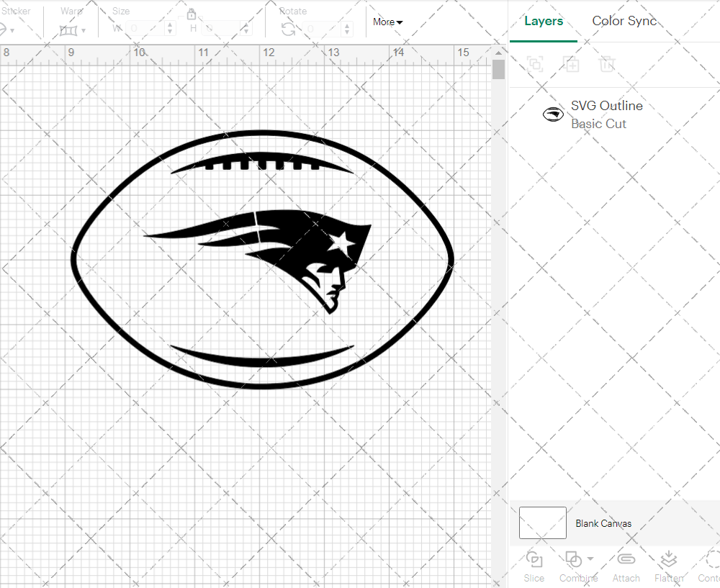Click the Warp tool icon
This screenshot has width=720, height=588.
click(68, 30)
